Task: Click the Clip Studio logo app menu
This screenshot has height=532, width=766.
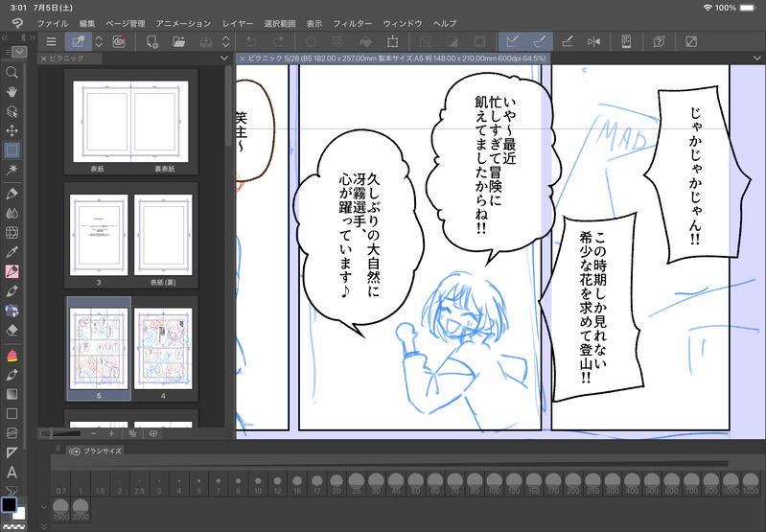Action: coord(17,23)
